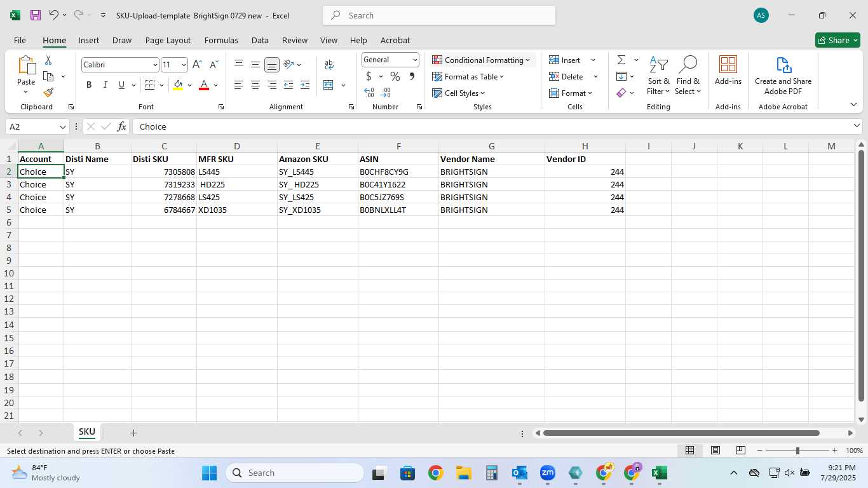This screenshot has height=488, width=868.
Task: Toggle Bold formatting
Action: [x=89, y=85]
